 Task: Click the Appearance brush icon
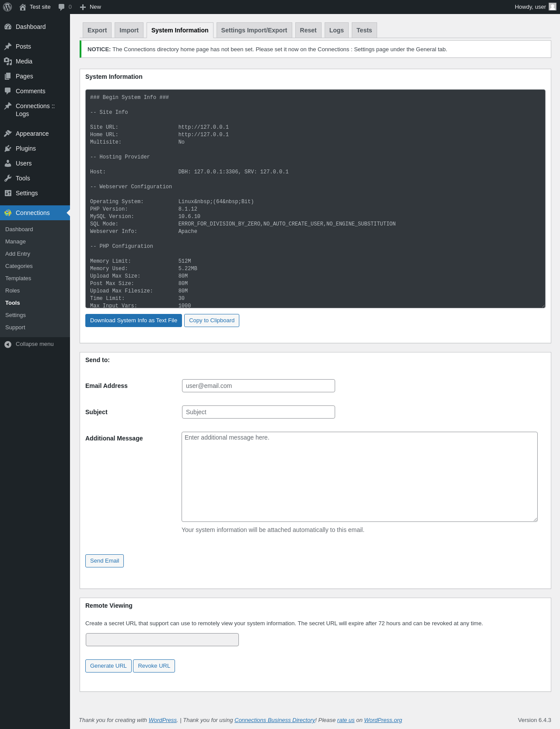tap(8, 134)
